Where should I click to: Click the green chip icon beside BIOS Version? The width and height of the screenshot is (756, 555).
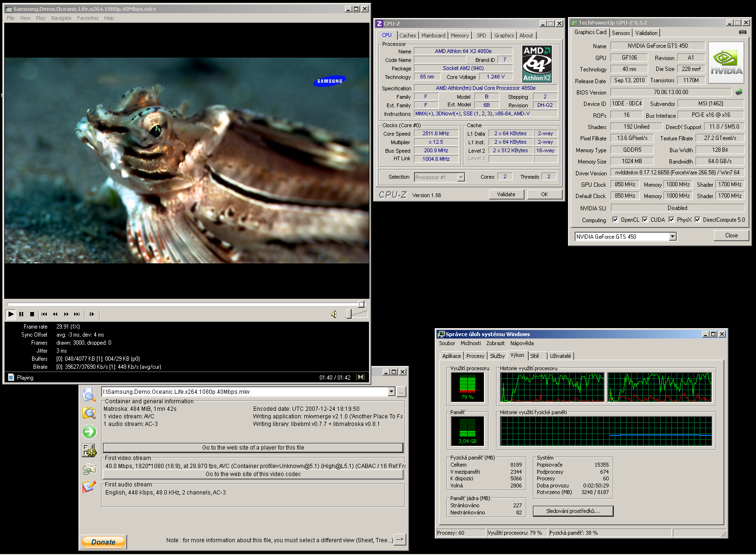click(739, 92)
